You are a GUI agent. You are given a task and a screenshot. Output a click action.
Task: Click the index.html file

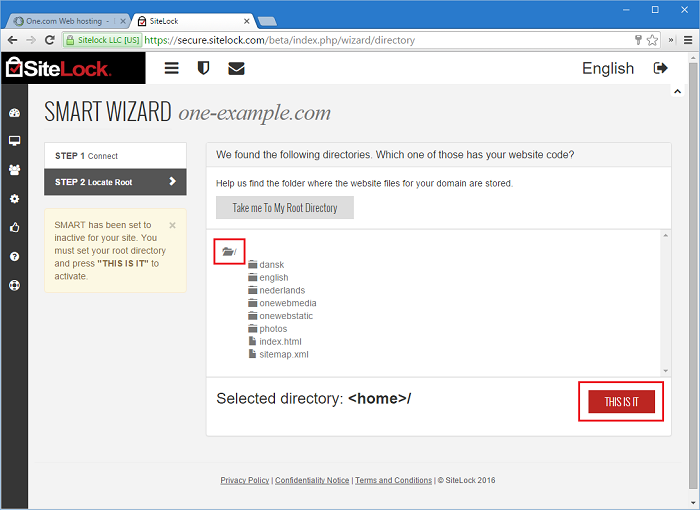coord(275,342)
